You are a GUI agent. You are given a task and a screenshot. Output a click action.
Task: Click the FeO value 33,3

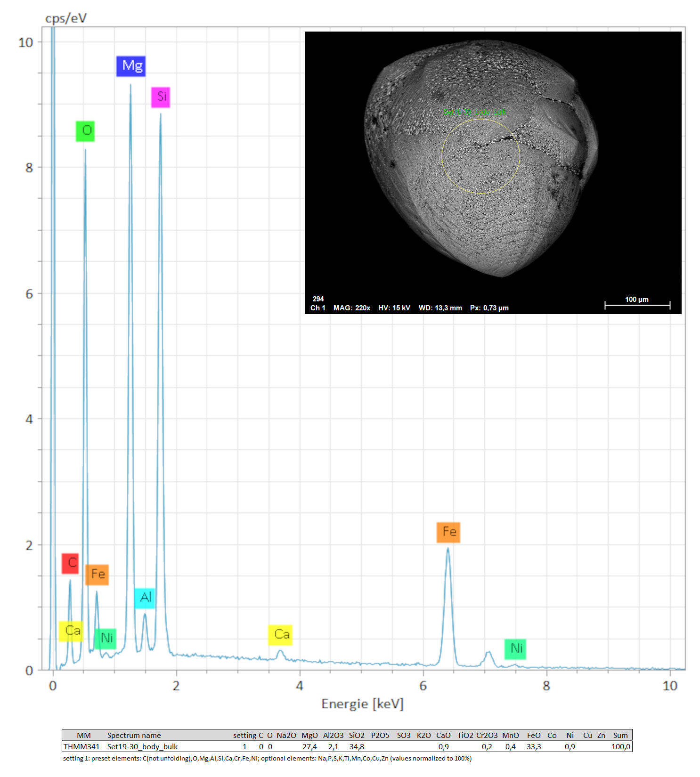pyautogui.click(x=533, y=746)
